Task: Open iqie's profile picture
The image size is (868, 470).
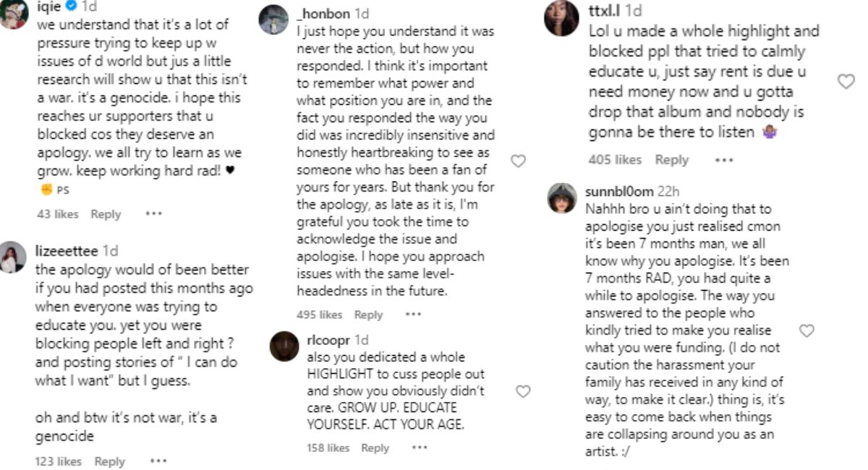Action: click(13, 13)
